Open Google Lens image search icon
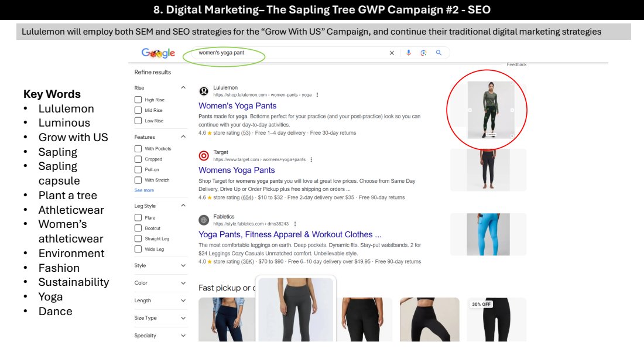The height and width of the screenshot is (362, 644). (x=423, y=53)
